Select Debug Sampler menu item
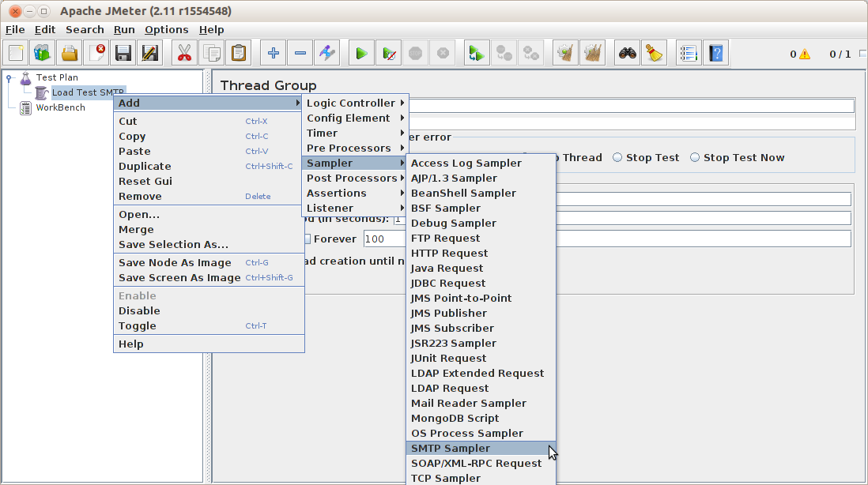Screen dimensions: 868x485 click(x=481, y=223)
